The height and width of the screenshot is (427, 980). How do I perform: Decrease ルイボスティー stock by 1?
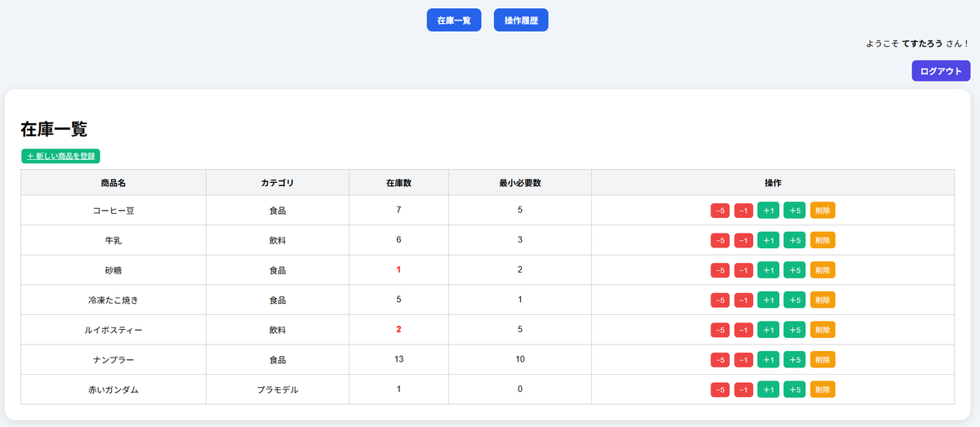(743, 330)
